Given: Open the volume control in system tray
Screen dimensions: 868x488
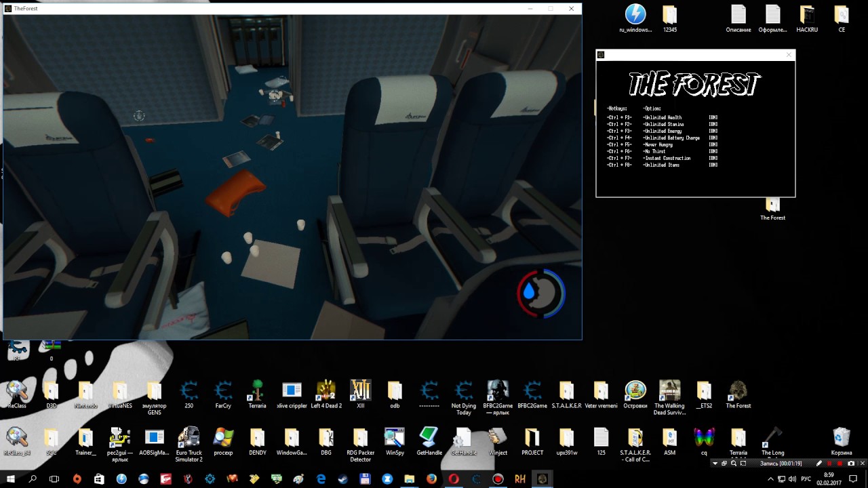Looking at the screenshot, I should pos(793,479).
